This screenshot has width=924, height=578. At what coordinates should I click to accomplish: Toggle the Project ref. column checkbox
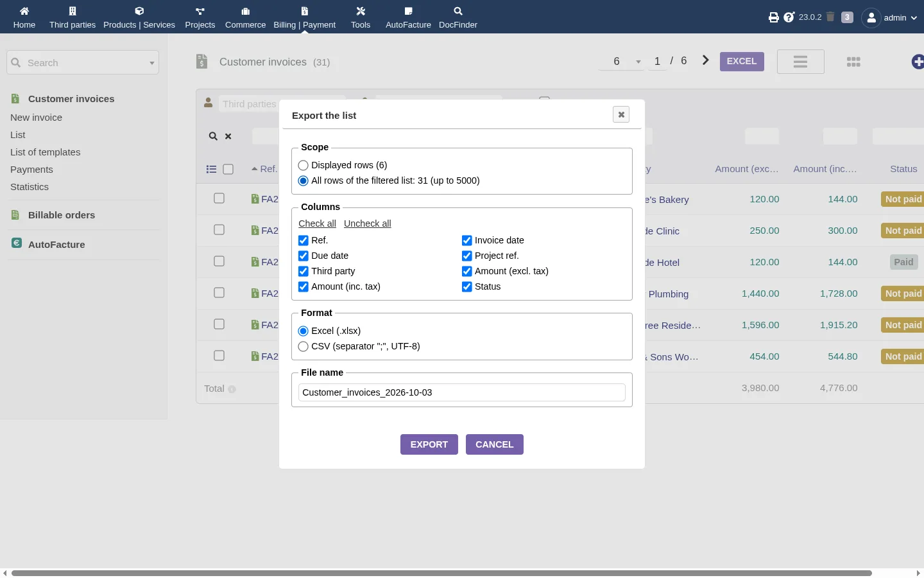click(467, 256)
